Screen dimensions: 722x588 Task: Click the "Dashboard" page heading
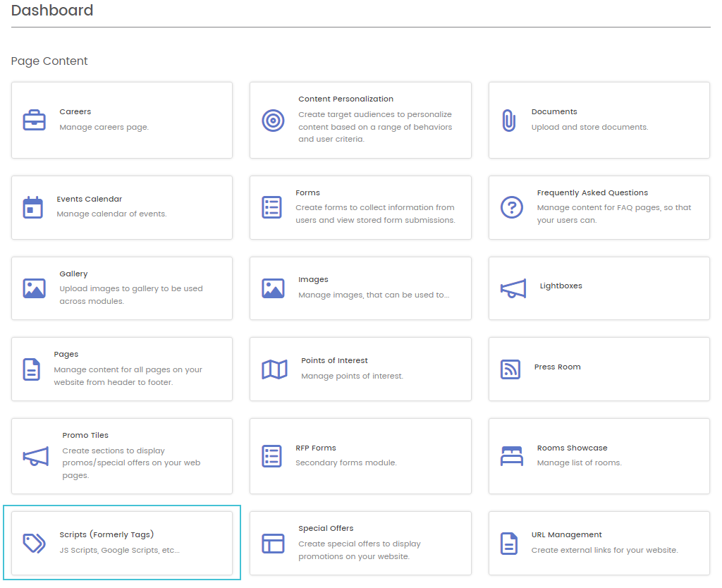point(52,10)
